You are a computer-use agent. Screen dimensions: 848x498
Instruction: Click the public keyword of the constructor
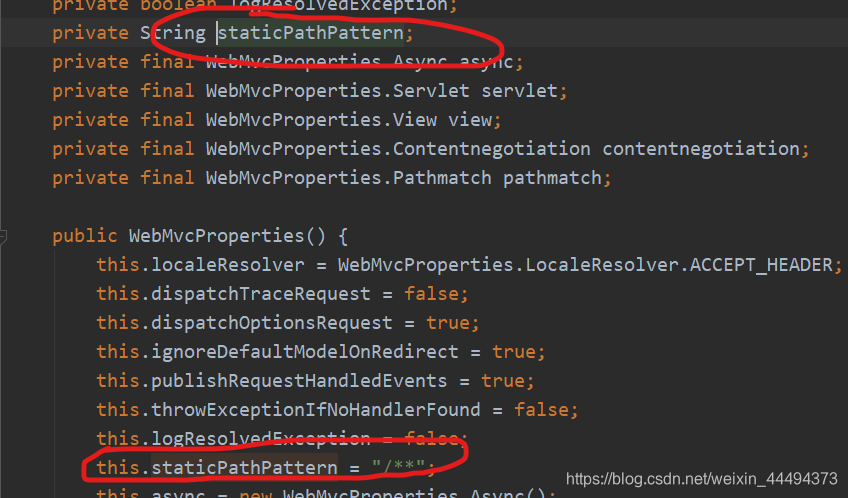point(85,236)
